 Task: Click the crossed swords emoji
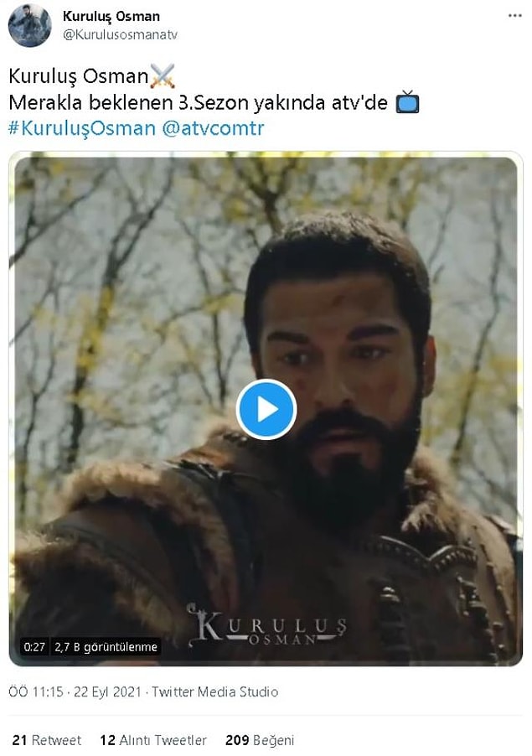[x=163, y=76]
